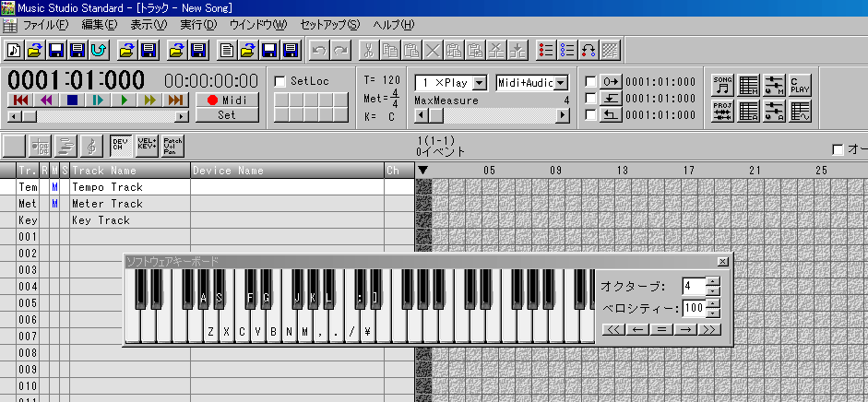Open the Midi+Audio dropdown
The height and width of the screenshot is (402, 868).
point(561,83)
